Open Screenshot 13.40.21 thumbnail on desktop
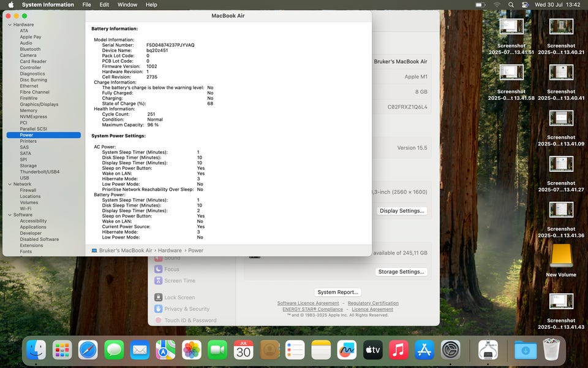This screenshot has height=368, width=588. click(561, 27)
